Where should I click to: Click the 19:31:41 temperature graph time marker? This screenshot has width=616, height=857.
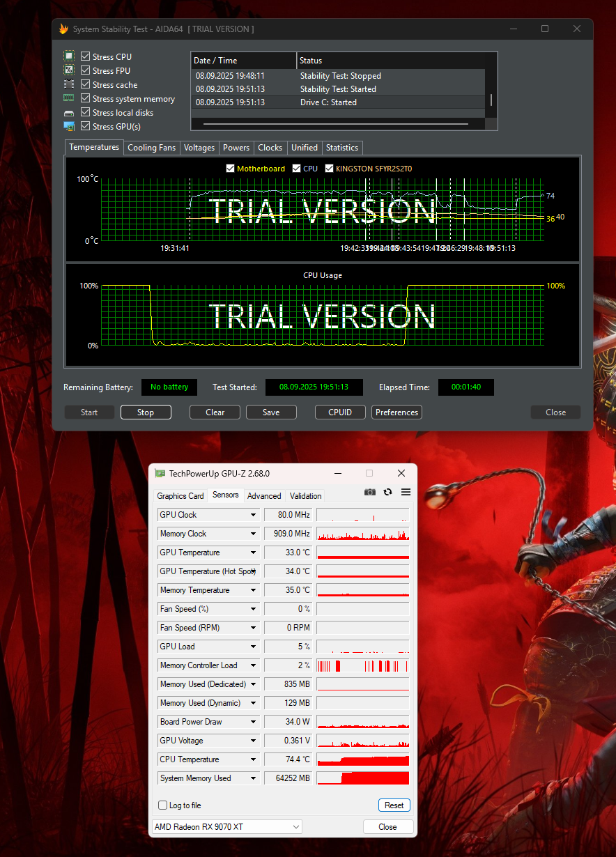(175, 247)
